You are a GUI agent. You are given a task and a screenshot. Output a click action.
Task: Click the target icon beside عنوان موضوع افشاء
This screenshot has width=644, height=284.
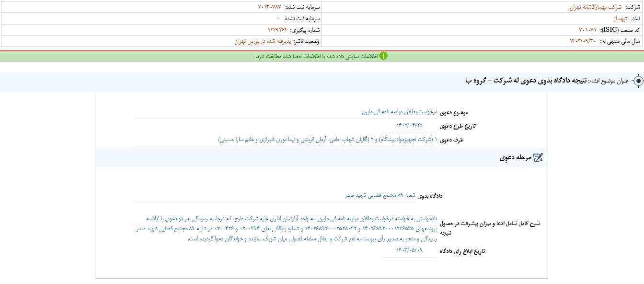[638, 81]
